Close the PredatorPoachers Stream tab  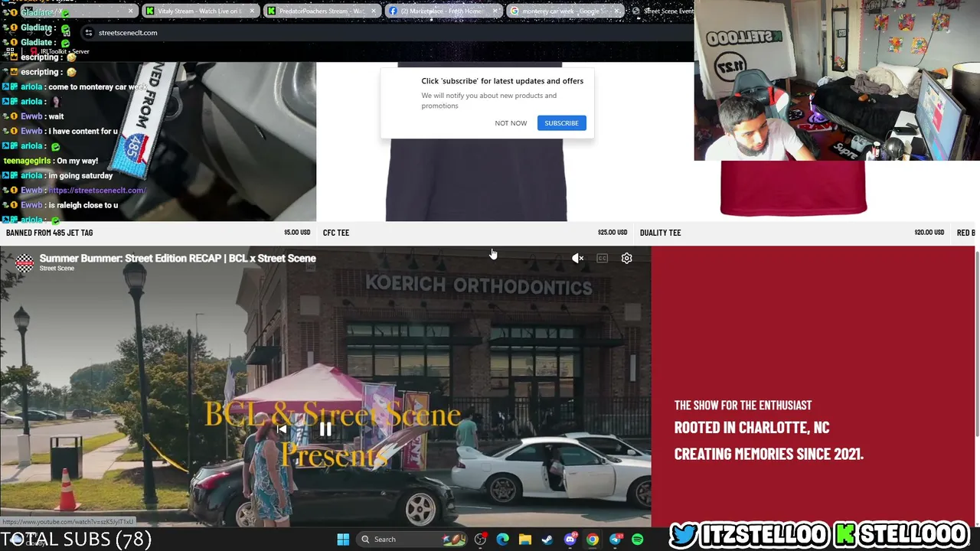[374, 11]
